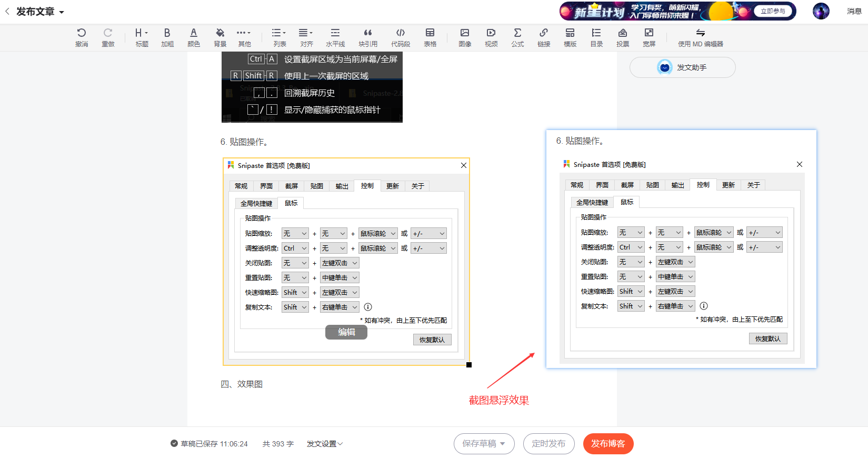
Task: Undo the last edit with 撤消
Action: [82, 38]
